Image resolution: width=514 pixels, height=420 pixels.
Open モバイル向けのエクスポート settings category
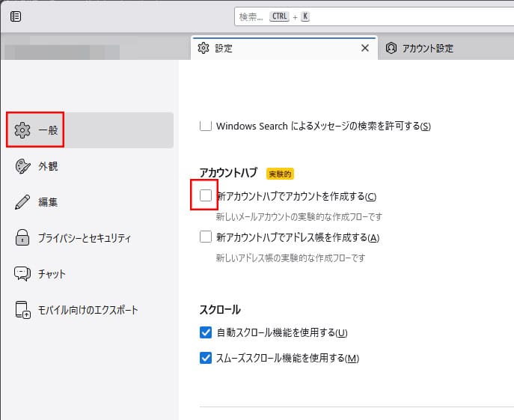[x=90, y=310]
